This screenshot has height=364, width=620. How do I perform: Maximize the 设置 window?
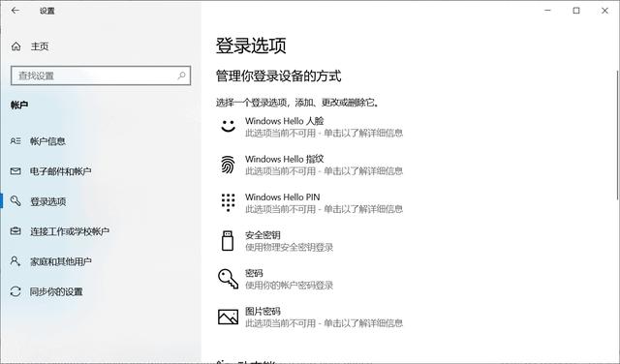(x=576, y=11)
